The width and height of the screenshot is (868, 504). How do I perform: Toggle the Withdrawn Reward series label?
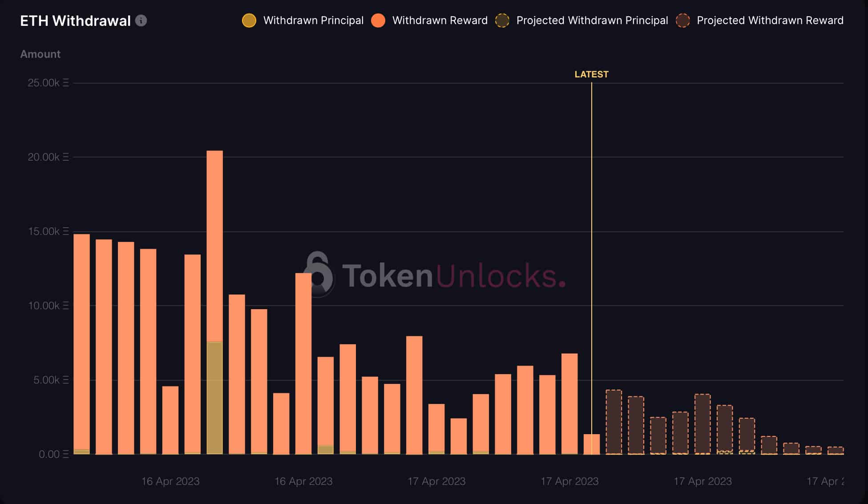[440, 20]
